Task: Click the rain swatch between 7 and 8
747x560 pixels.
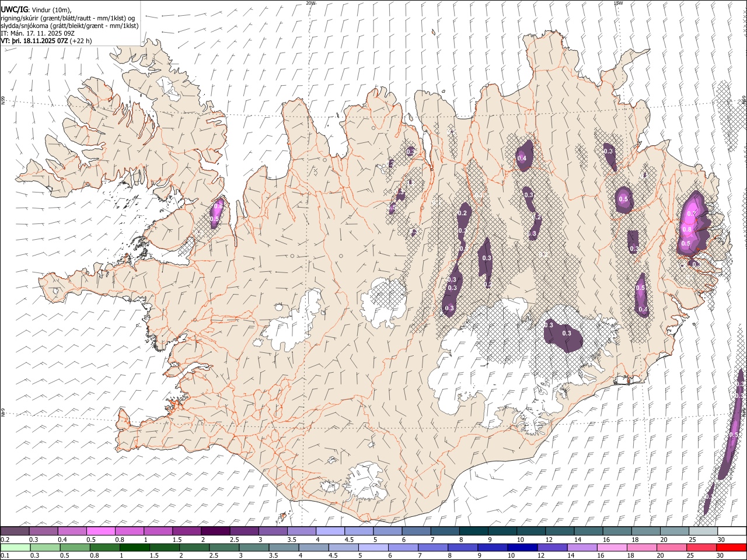Action: [x=433, y=547]
